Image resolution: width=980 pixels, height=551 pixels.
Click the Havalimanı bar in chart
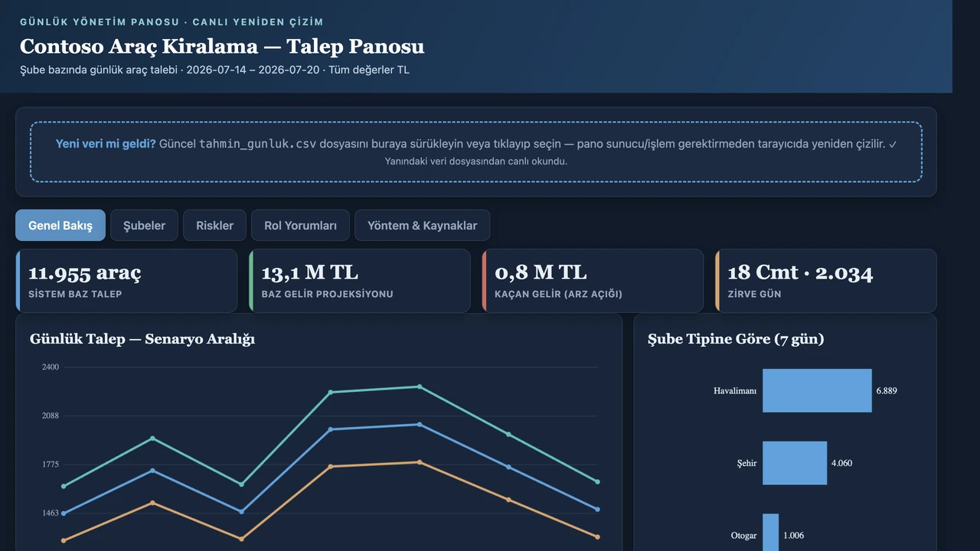(817, 390)
